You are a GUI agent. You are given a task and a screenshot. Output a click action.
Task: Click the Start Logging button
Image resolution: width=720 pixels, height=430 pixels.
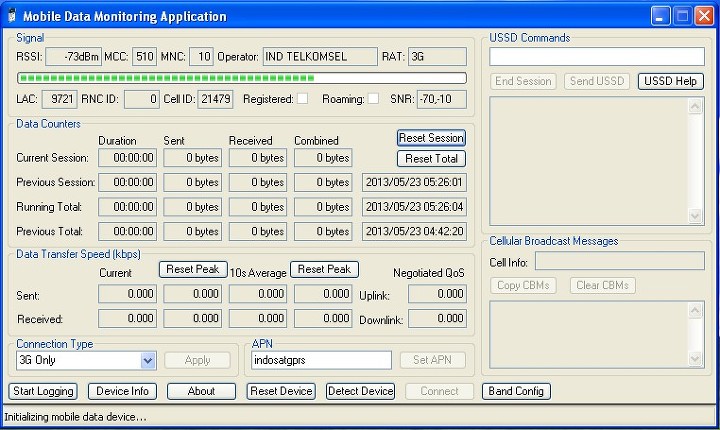[43, 391]
